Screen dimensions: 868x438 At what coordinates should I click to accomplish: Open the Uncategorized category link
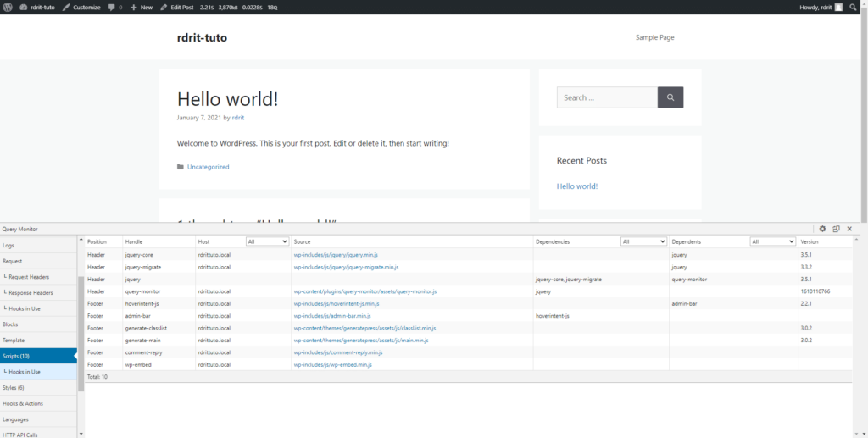pyautogui.click(x=208, y=167)
